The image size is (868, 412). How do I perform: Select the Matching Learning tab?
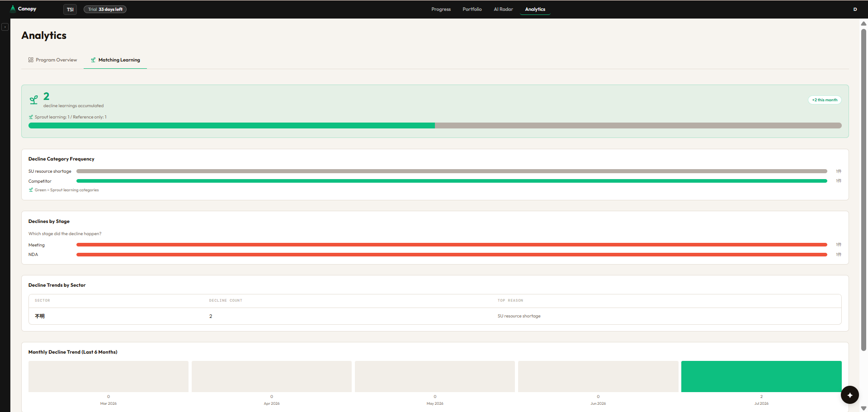(x=115, y=60)
